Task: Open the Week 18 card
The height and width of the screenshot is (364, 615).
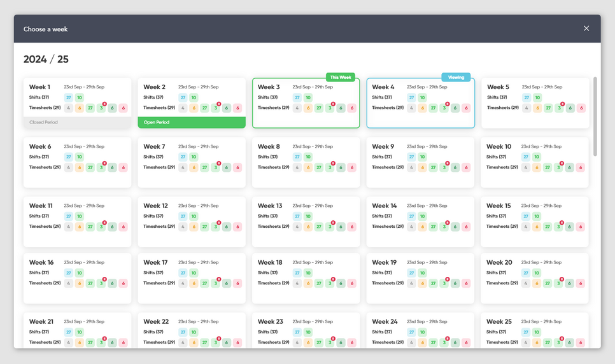Action: pyautogui.click(x=306, y=278)
